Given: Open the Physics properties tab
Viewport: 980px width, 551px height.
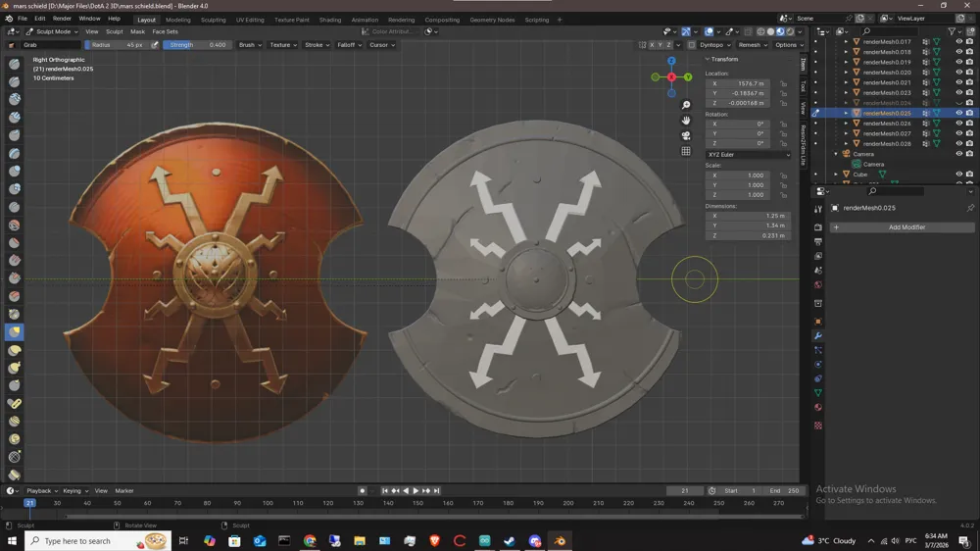Looking at the screenshot, I should click(818, 365).
